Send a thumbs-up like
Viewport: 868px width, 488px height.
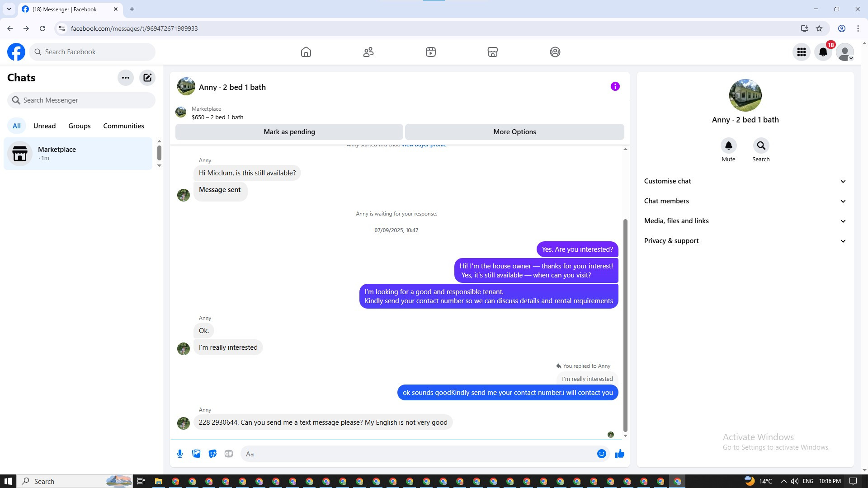click(x=619, y=454)
